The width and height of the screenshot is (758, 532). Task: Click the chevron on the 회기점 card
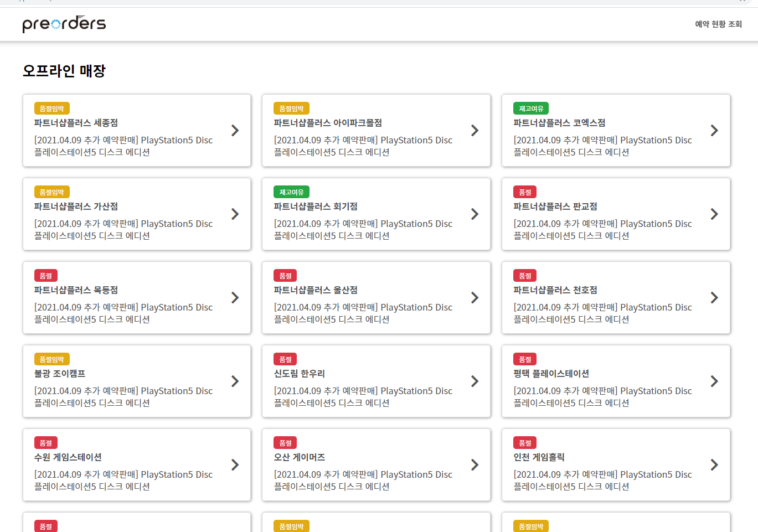click(475, 214)
